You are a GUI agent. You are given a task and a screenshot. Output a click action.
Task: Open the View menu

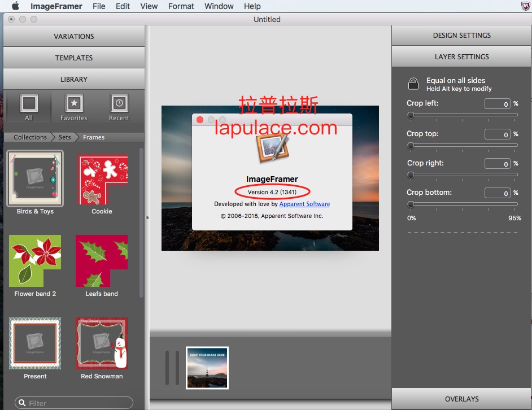149,6
